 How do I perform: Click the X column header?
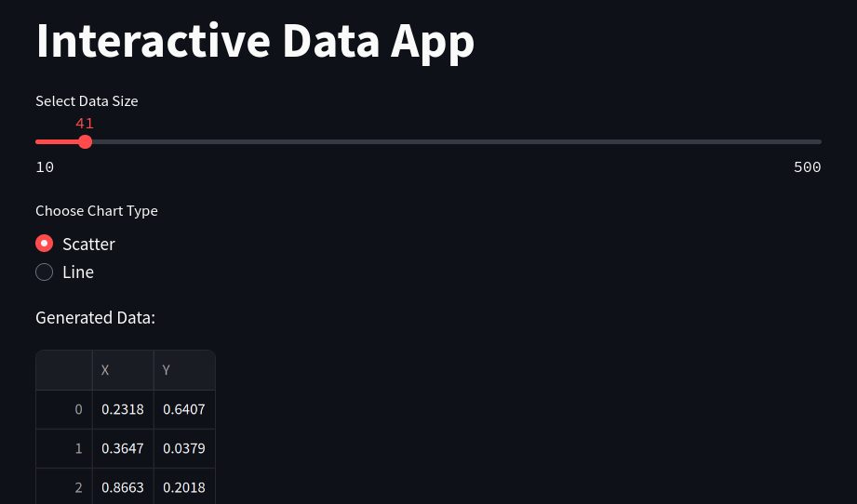tap(123, 370)
